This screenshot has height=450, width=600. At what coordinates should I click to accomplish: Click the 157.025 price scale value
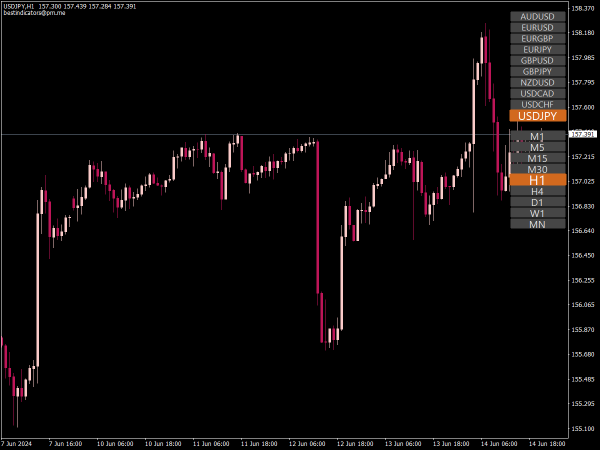(582, 181)
